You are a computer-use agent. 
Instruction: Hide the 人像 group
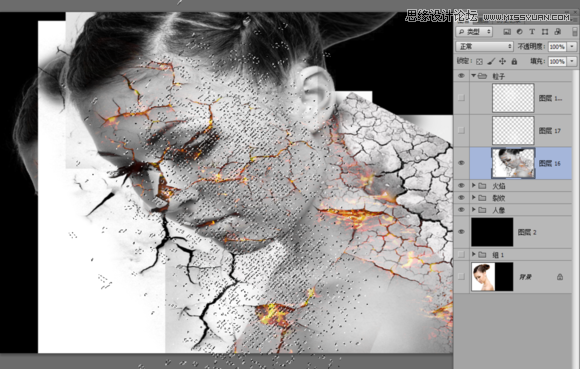pyautogui.click(x=461, y=210)
